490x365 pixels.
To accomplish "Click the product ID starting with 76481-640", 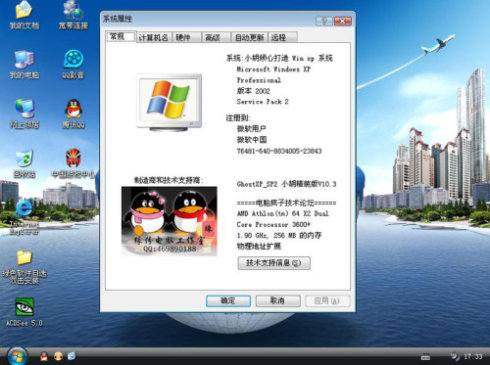I will (279, 151).
